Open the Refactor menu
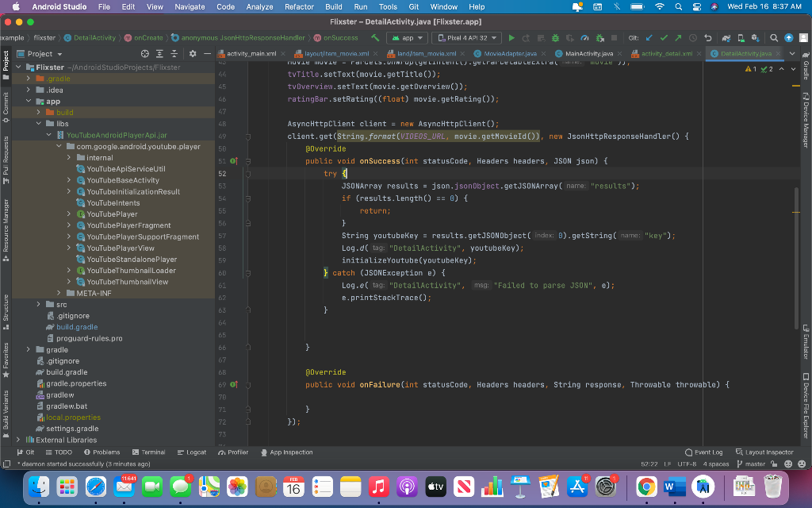Viewport: 812px width, 508px height. (x=299, y=6)
